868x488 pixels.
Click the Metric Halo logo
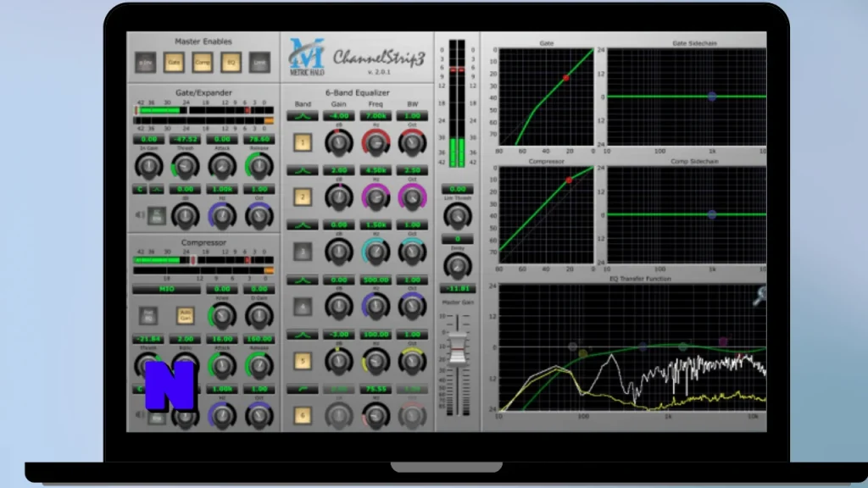click(307, 57)
